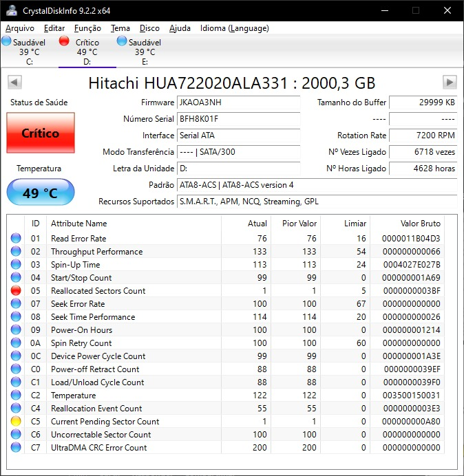Open the Arquivo menu
464x476 pixels.
[20, 28]
